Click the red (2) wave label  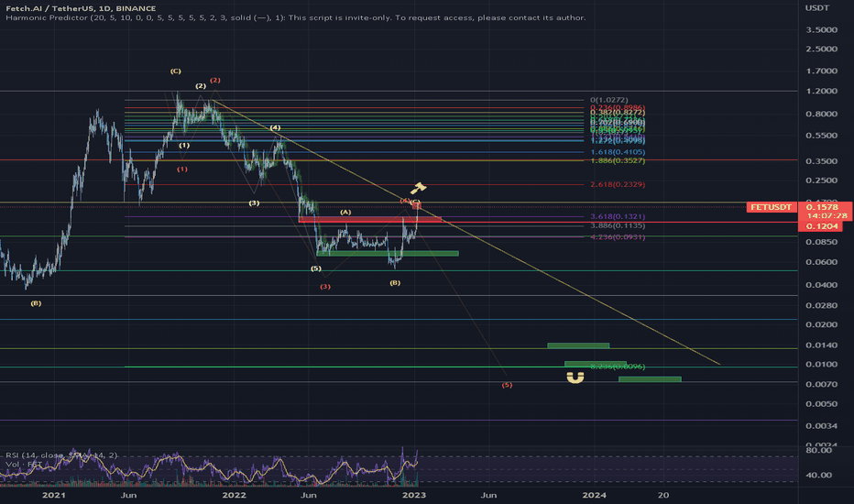tap(215, 80)
